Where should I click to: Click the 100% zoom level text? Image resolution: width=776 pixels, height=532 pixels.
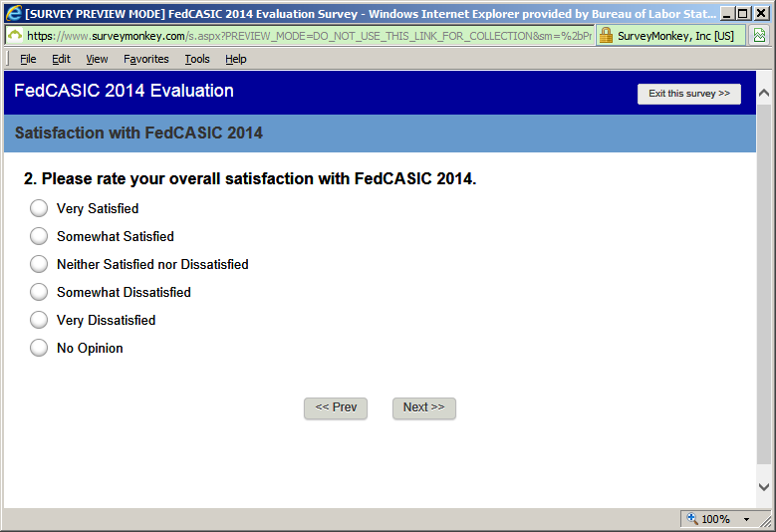pos(715,519)
